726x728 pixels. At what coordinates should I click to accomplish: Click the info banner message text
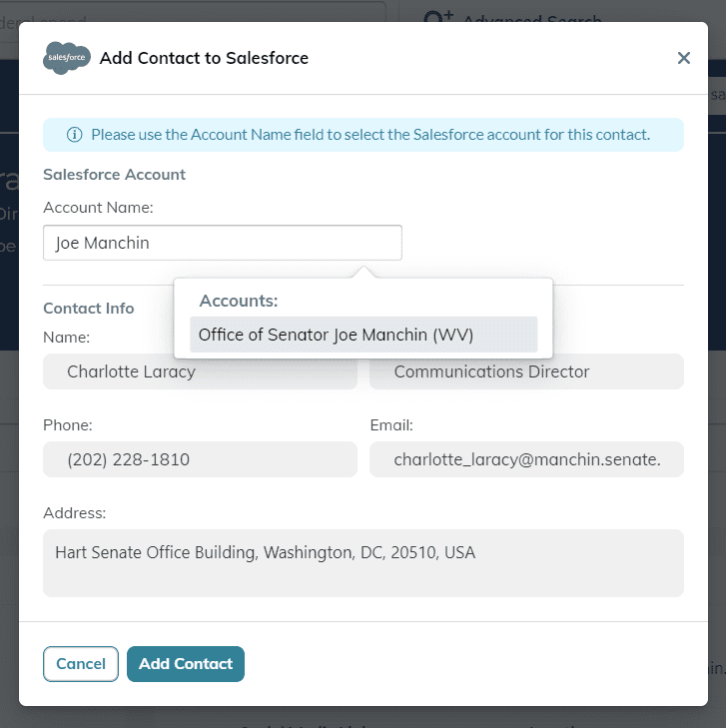pyautogui.click(x=370, y=135)
